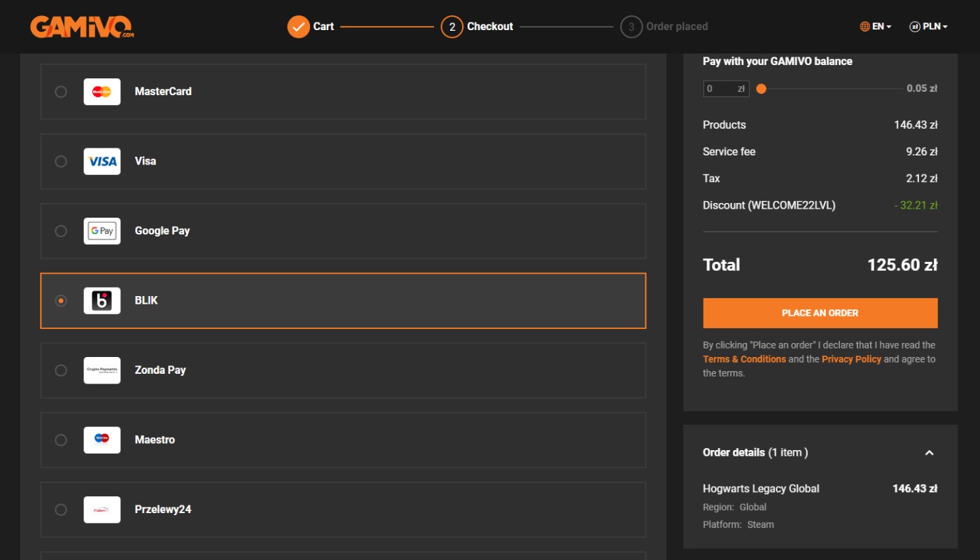Select the MasterCard radio button
980x560 pixels.
click(61, 92)
